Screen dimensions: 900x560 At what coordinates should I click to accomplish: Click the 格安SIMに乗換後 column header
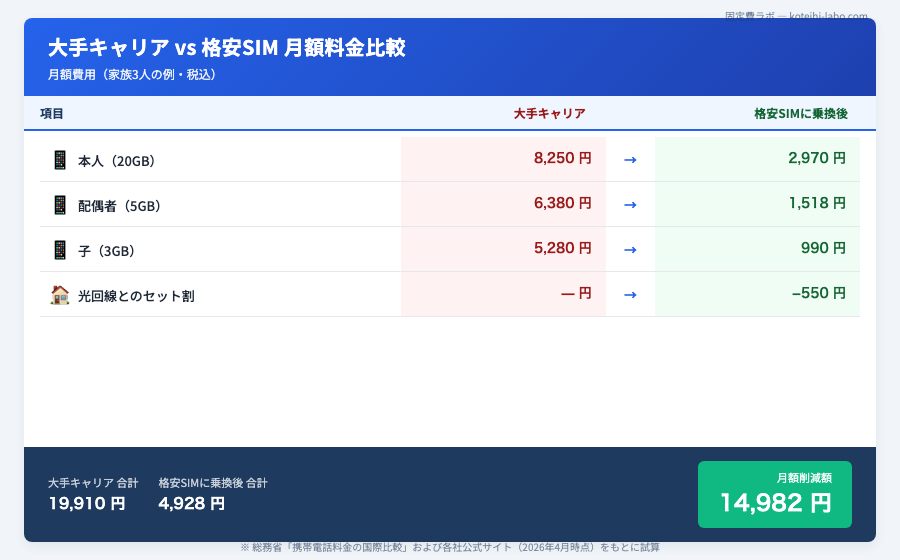(801, 114)
